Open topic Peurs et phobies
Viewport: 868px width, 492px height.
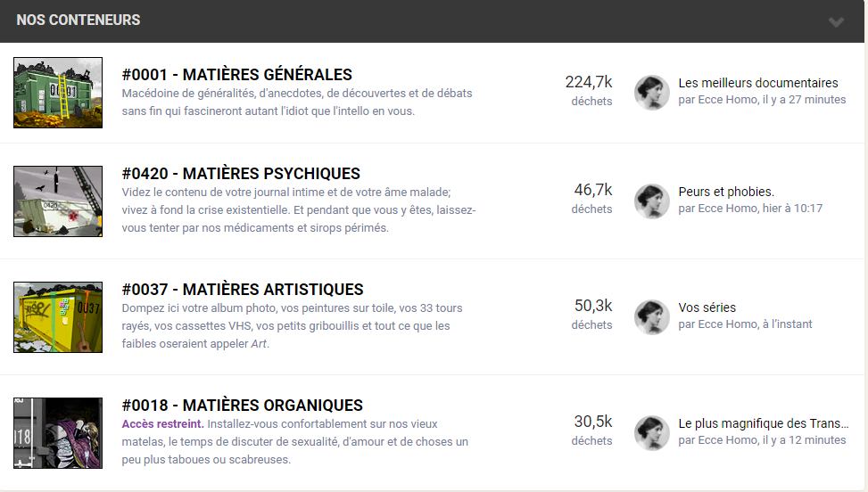pyautogui.click(x=726, y=192)
